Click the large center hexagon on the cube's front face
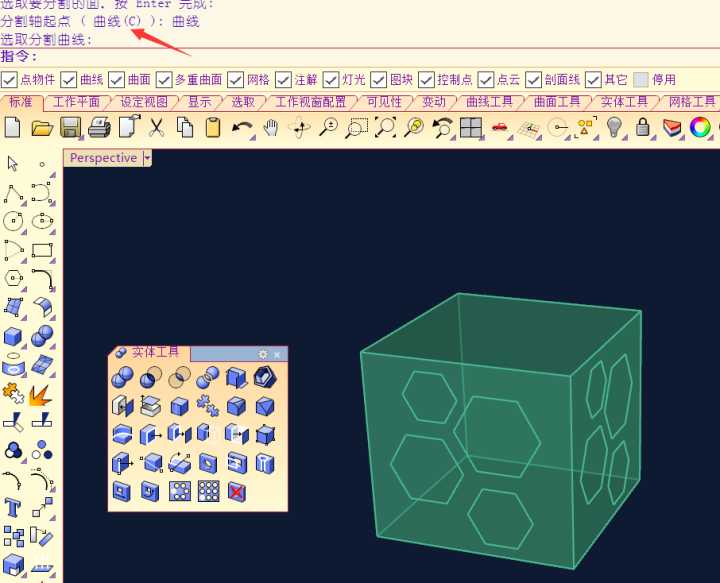The width and height of the screenshot is (720, 583). pos(497,438)
